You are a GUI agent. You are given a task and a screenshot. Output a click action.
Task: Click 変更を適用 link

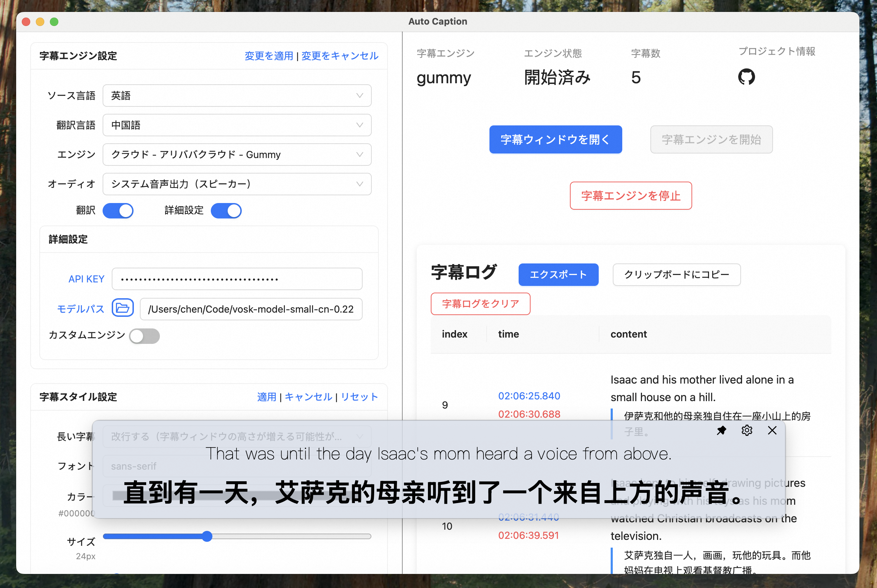click(268, 56)
